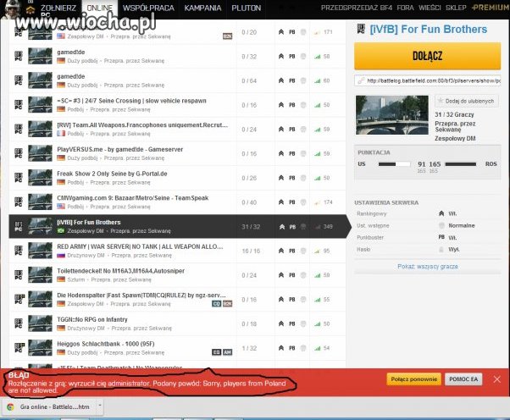Select the Toilettendeckel server row
Viewport: 510px width, 420px height.
click(x=177, y=275)
